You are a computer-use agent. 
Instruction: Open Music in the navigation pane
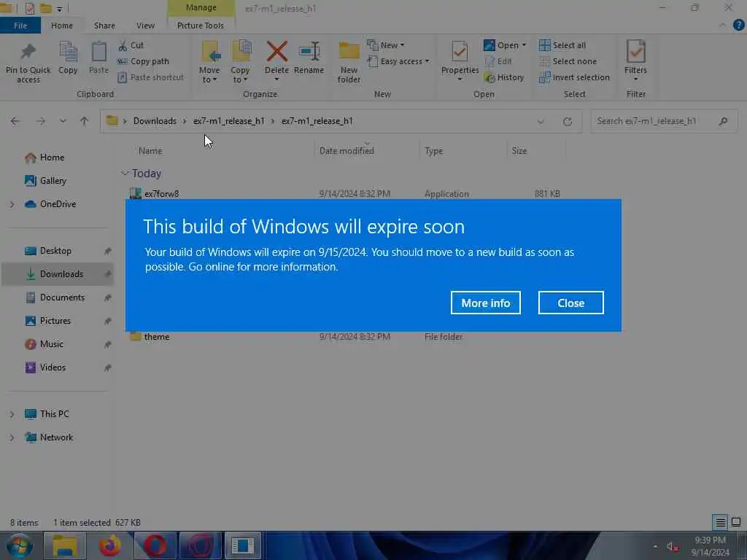(52, 344)
